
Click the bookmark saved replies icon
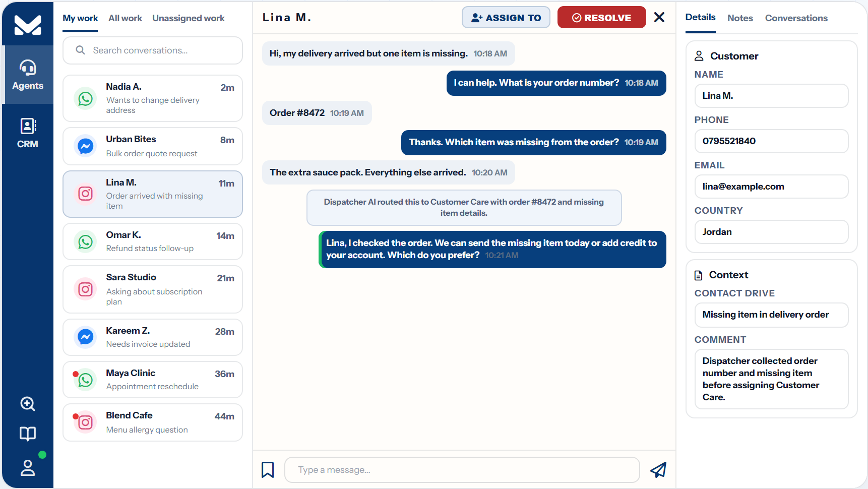click(268, 470)
